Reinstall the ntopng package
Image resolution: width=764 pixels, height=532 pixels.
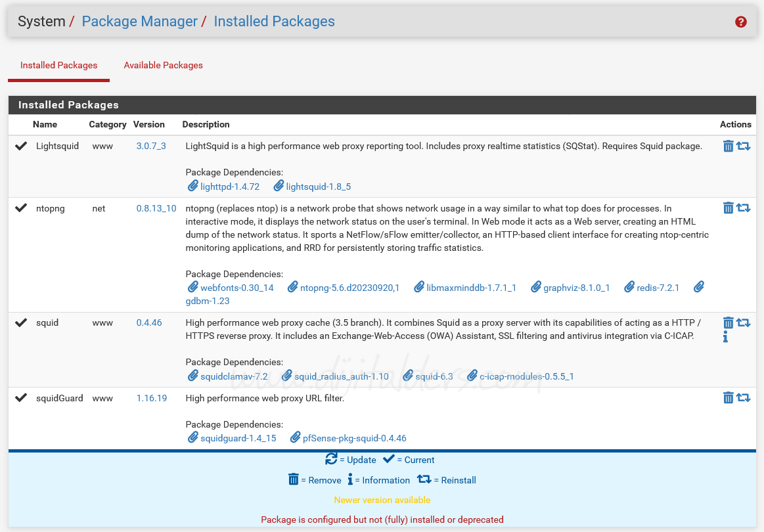(x=743, y=208)
